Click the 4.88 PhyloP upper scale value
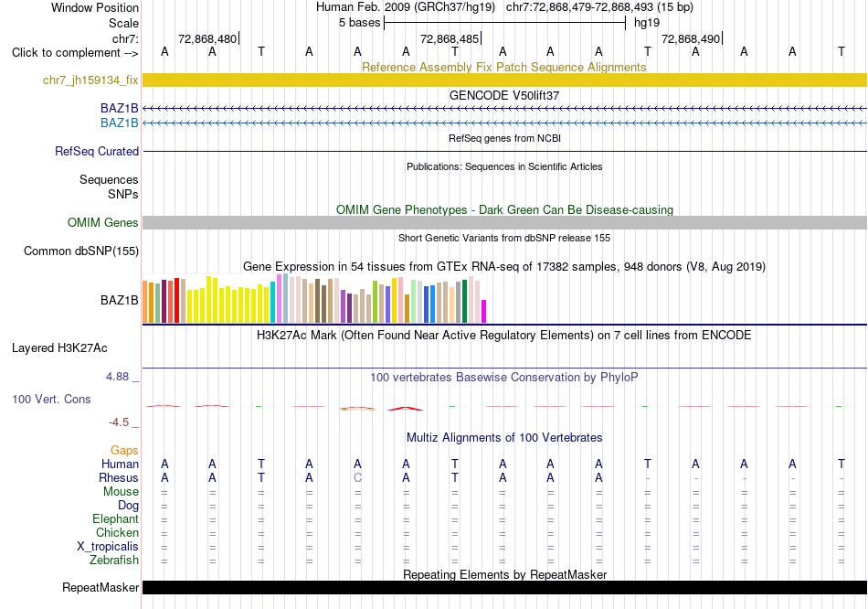This screenshot has height=609, width=868. tap(117, 377)
